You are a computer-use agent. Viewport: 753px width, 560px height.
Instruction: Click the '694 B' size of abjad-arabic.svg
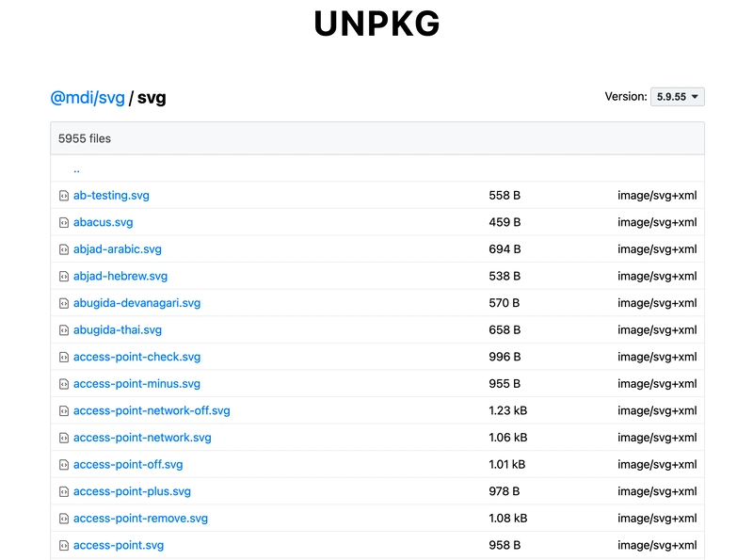[x=505, y=249]
